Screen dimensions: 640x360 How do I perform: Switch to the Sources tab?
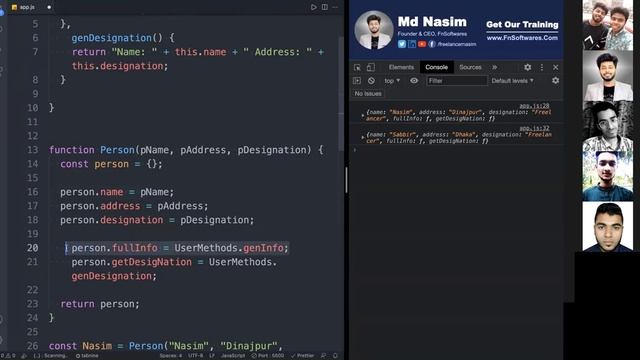point(470,67)
